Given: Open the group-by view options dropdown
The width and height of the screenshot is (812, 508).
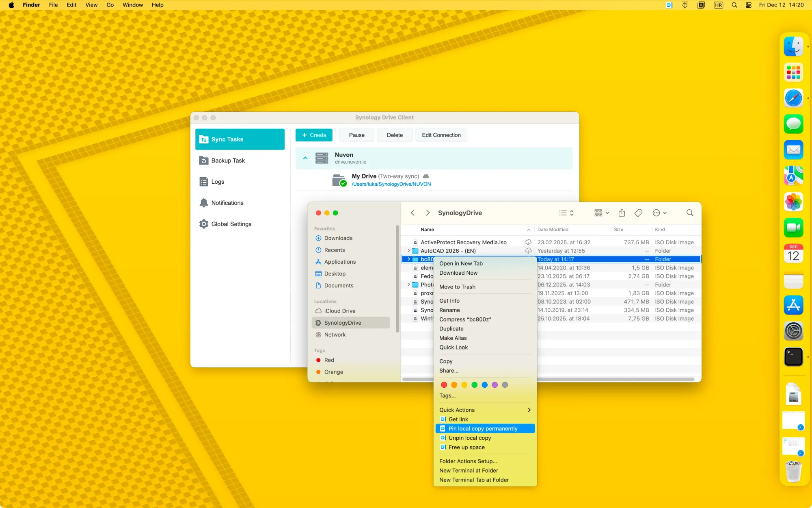Looking at the screenshot, I should [x=601, y=213].
